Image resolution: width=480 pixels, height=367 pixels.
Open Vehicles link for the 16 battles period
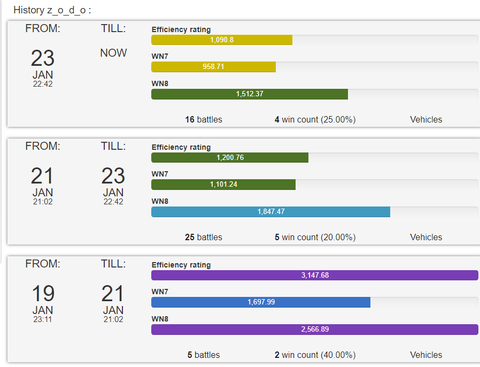point(426,119)
